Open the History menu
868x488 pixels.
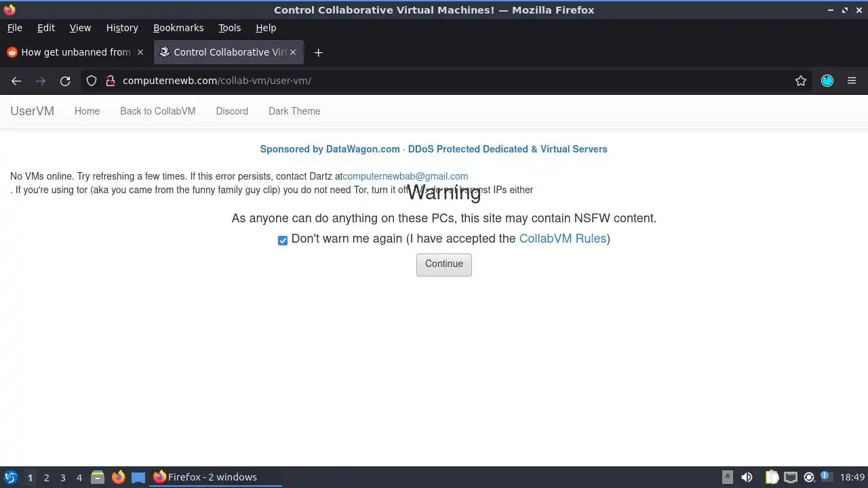(122, 28)
